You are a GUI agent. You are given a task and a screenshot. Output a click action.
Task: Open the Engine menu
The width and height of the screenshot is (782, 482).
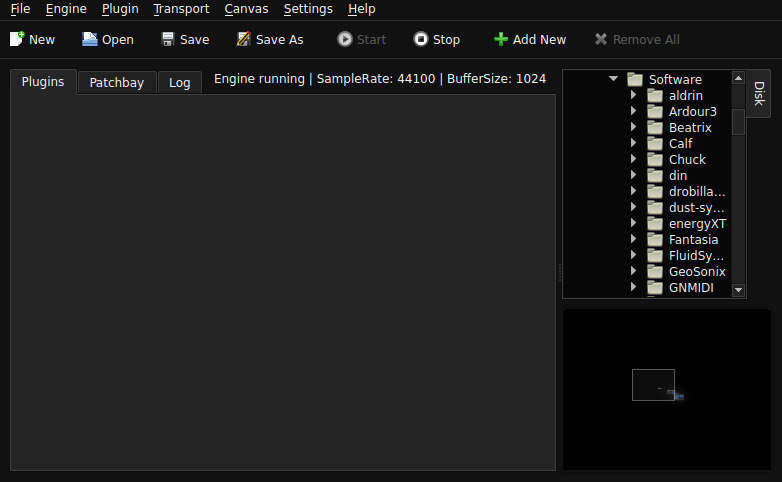coord(66,9)
